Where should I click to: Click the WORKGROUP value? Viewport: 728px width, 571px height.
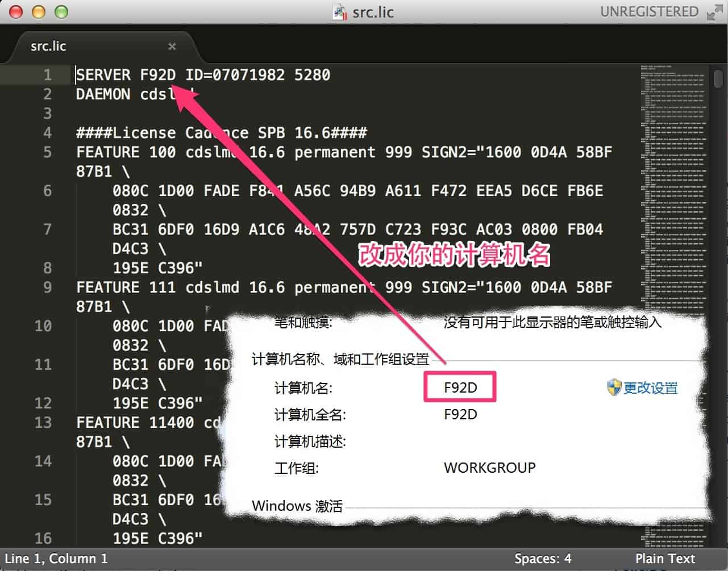tap(490, 468)
